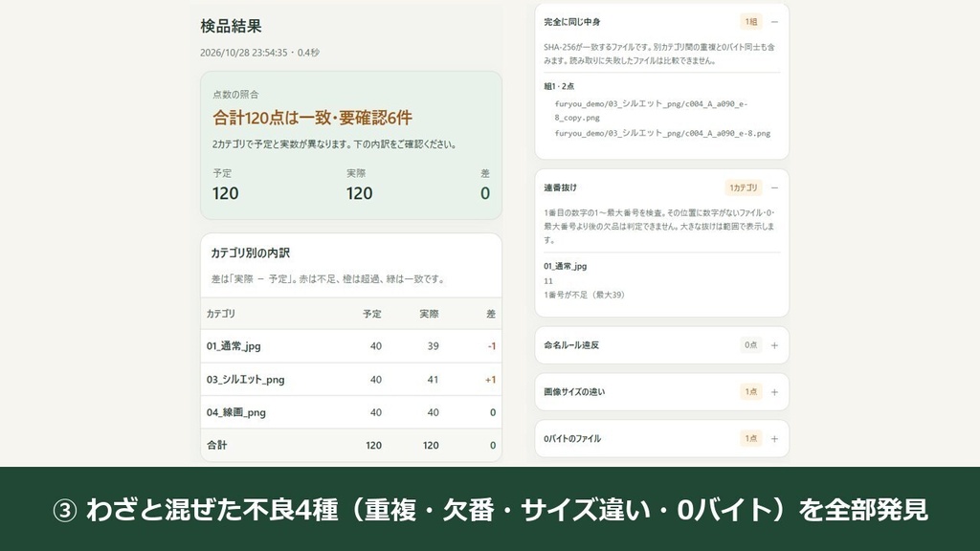Click file path ending c004_A_a090_e-8.png
Screen dimensions: 980x551
pos(662,133)
